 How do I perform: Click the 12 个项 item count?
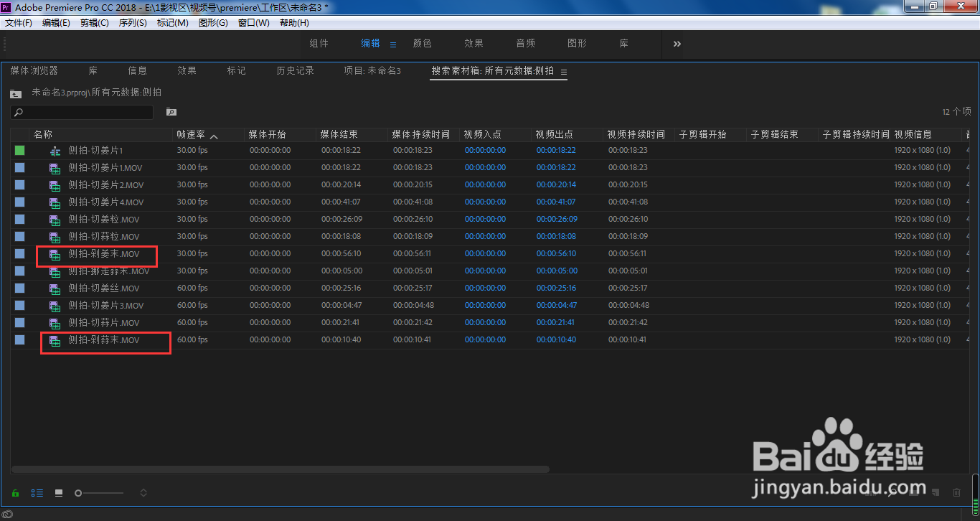(x=956, y=112)
